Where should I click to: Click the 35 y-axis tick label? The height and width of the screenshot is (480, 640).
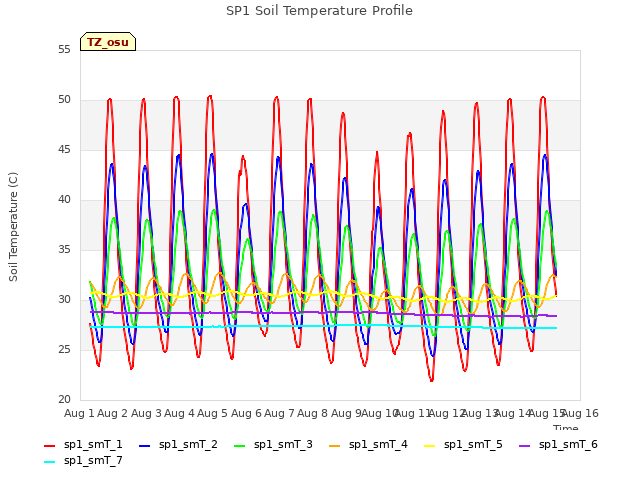click(64, 249)
